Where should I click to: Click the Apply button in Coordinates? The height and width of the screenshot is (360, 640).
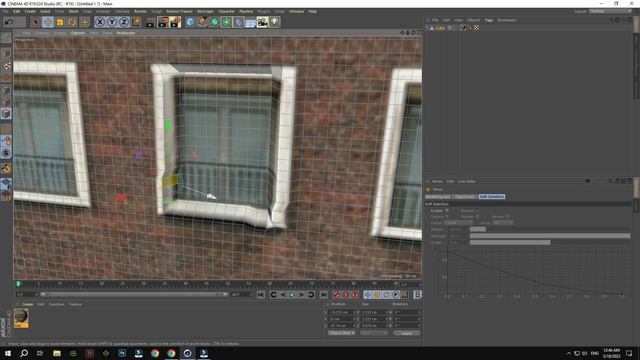pos(407,333)
